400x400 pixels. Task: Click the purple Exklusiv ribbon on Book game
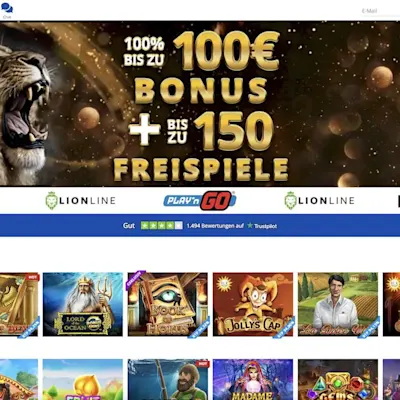point(135,279)
